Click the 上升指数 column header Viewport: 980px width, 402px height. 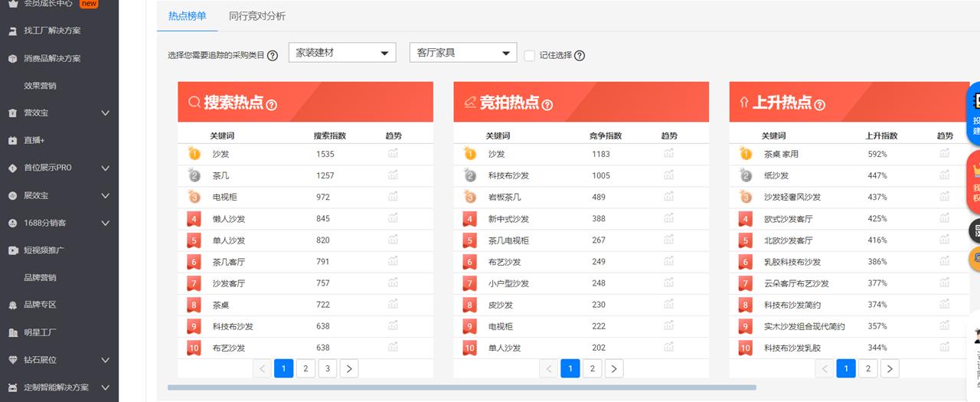[x=881, y=136]
